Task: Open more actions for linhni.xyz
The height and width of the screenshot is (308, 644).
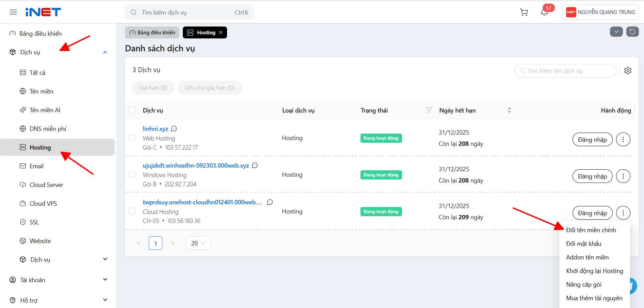Action: (623, 139)
